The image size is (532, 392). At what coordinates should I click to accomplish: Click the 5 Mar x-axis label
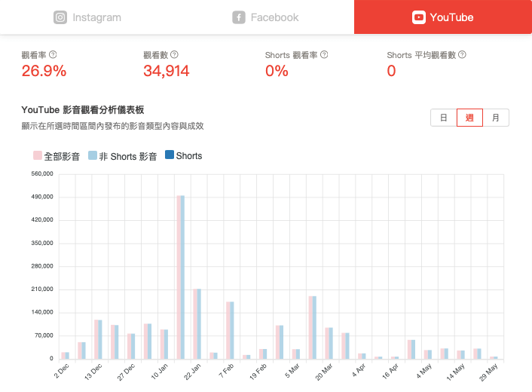[292, 371]
